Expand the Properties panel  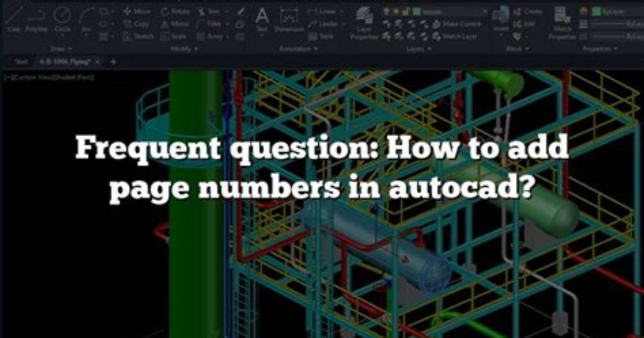[x=600, y=49]
